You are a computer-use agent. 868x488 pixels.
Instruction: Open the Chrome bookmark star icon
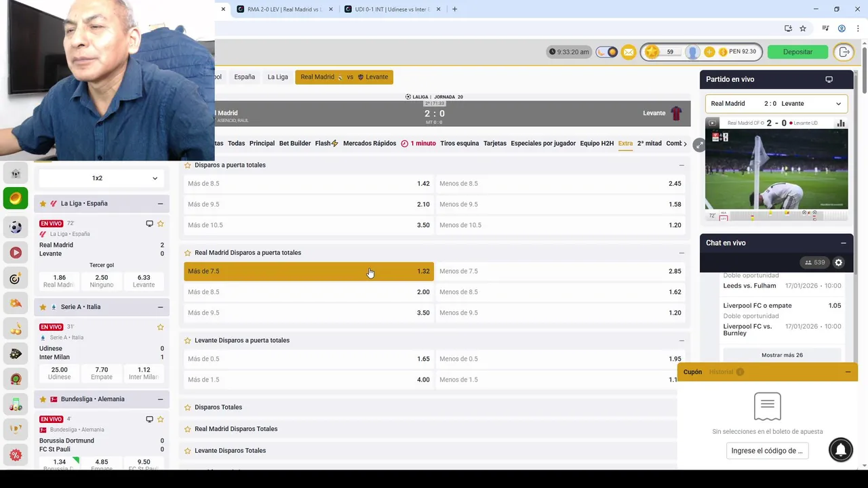(803, 28)
